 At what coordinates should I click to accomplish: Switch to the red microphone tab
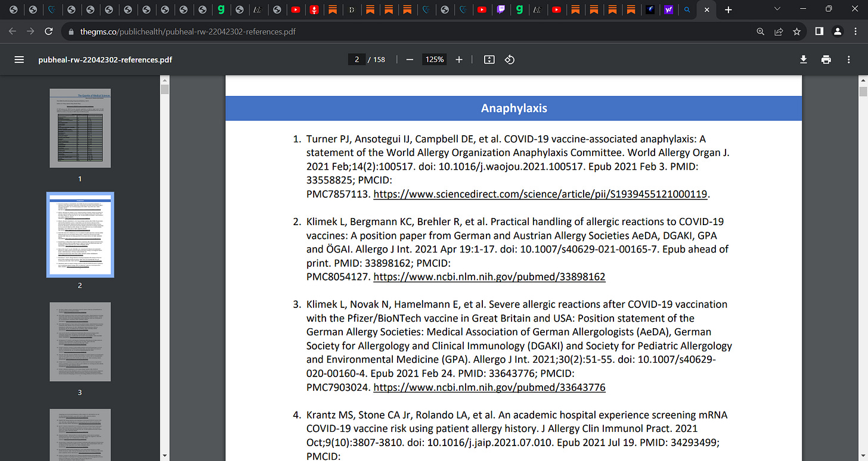[x=314, y=10]
